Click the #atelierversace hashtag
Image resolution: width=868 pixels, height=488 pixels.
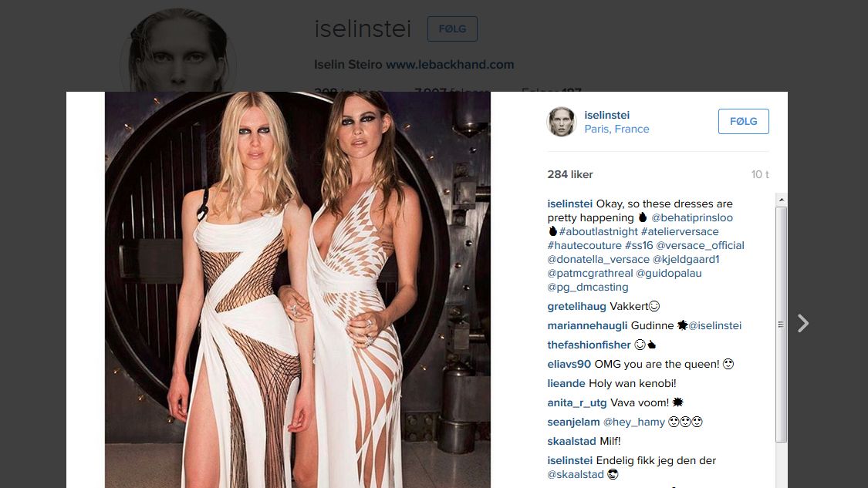click(680, 231)
